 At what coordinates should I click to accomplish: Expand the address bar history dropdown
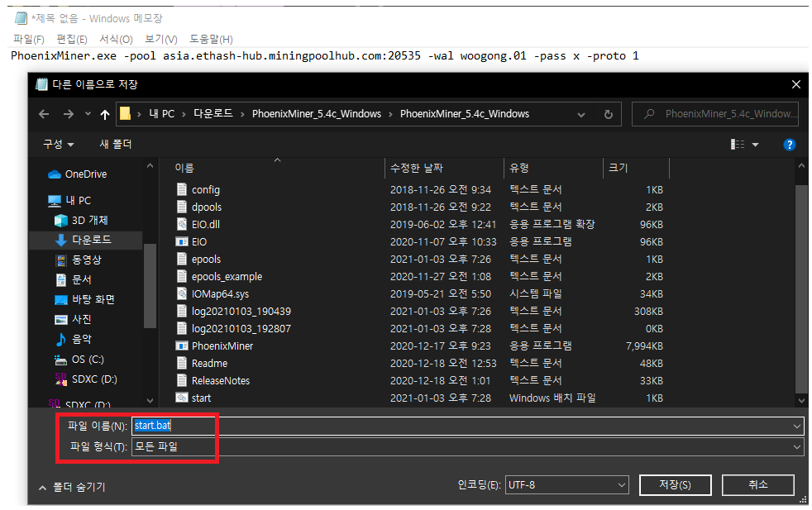click(581, 114)
